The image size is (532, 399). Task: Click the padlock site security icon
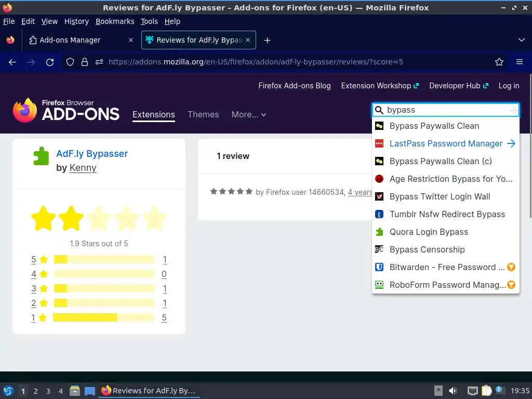pyautogui.click(x=85, y=62)
